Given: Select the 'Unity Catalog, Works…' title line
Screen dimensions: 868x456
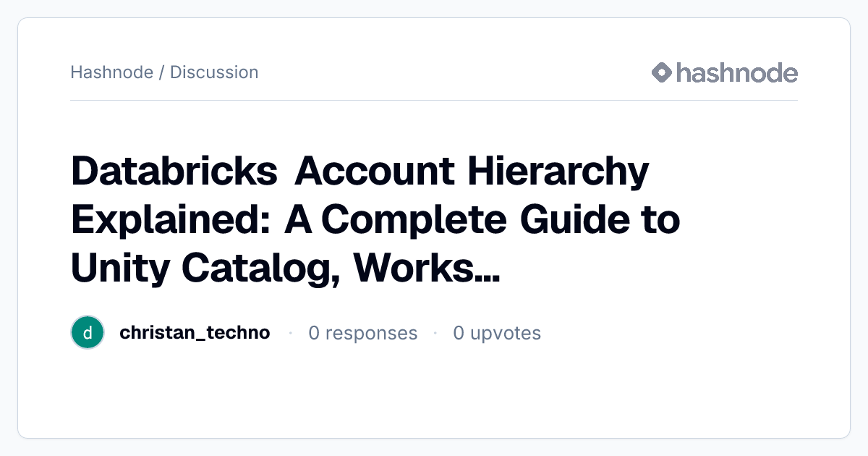Looking at the screenshot, I should point(285,268).
